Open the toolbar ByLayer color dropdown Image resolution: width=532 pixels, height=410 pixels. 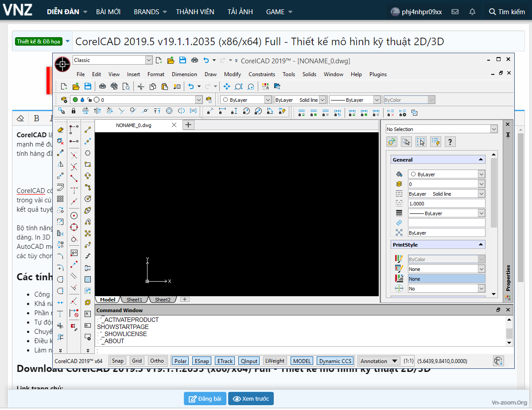pyautogui.click(x=268, y=100)
